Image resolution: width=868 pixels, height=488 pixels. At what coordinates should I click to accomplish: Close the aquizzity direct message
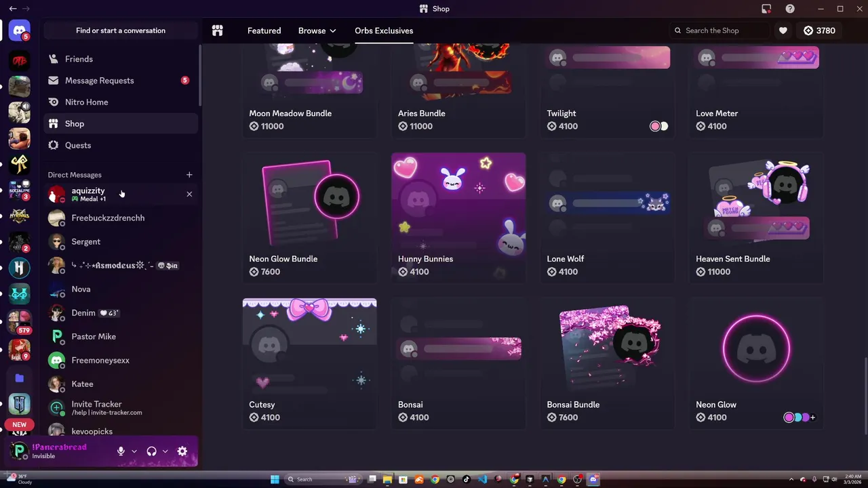click(189, 195)
